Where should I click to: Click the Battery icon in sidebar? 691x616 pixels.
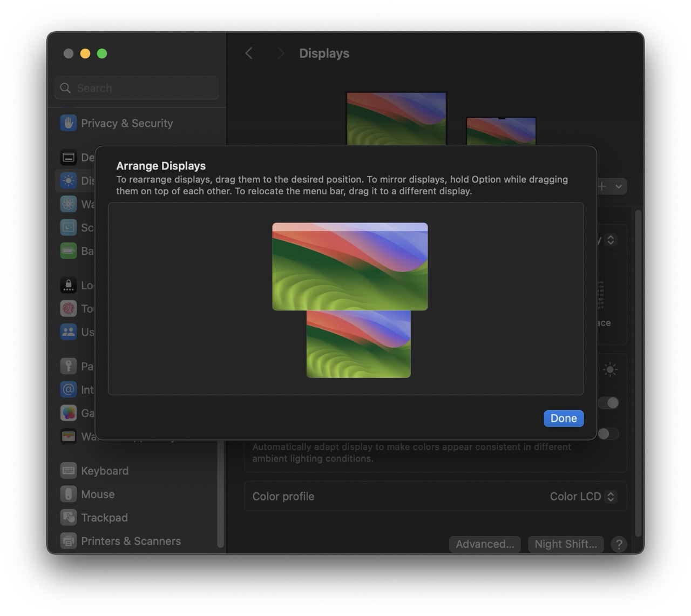[x=69, y=251]
